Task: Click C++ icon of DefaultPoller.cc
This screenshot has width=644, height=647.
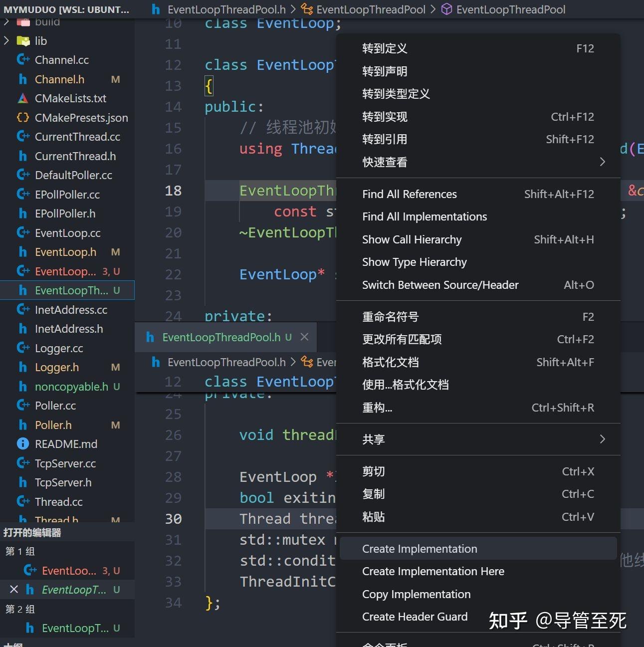Action: pos(23,175)
